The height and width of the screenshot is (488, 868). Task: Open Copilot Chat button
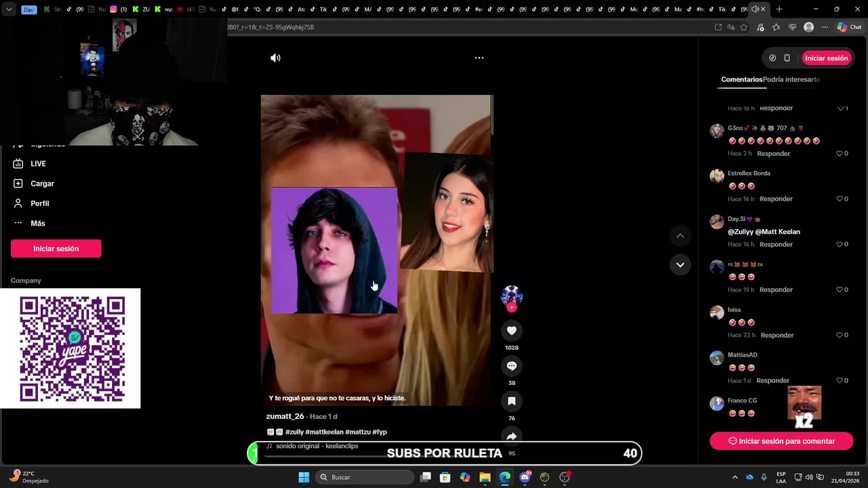click(850, 27)
